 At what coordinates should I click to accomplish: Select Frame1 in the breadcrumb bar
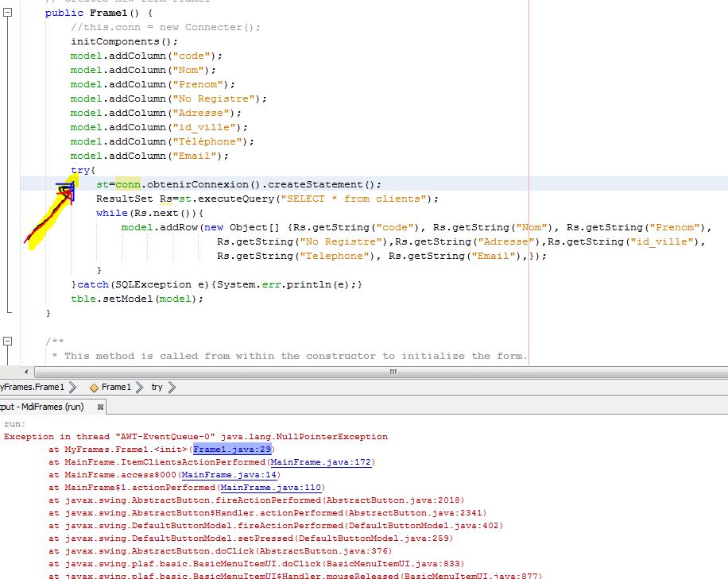(x=114, y=388)
